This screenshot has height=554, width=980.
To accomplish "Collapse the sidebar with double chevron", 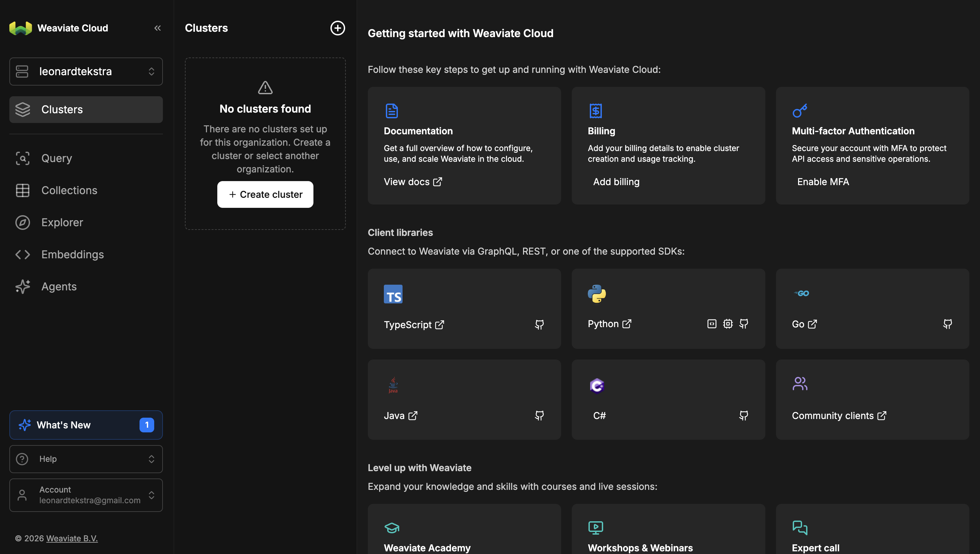I will point(158,28).
